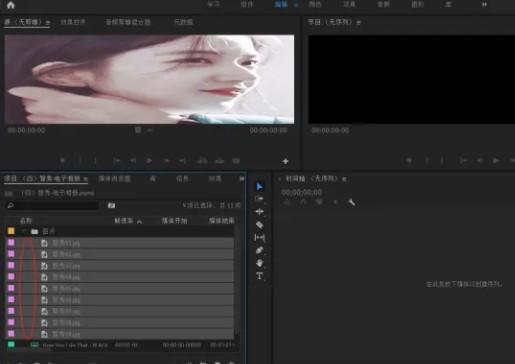This screenshot has width=515, height=364.
Task: Open Timeline panel menu beside 时间轴:(无序列)
Action: tap(344, 179)
